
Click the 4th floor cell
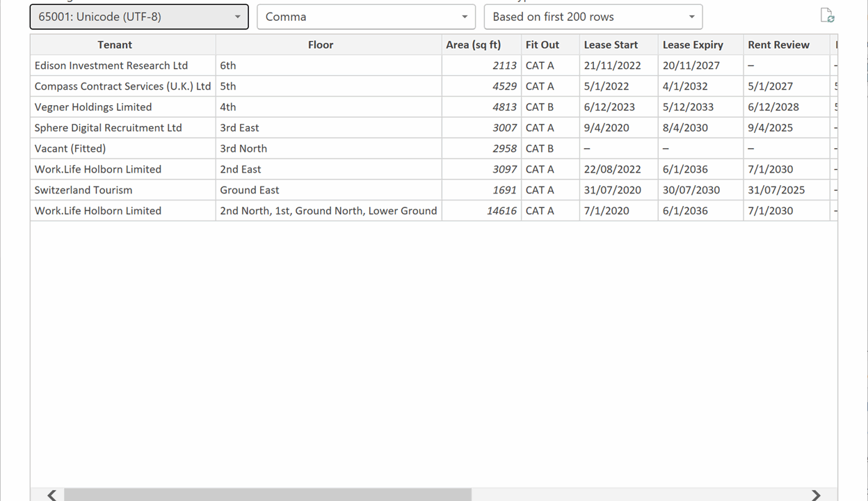(328, 107)
